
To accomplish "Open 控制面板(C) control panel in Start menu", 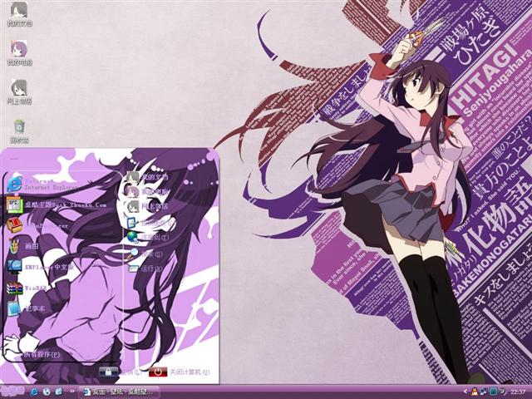I will (x=150, y=223).
